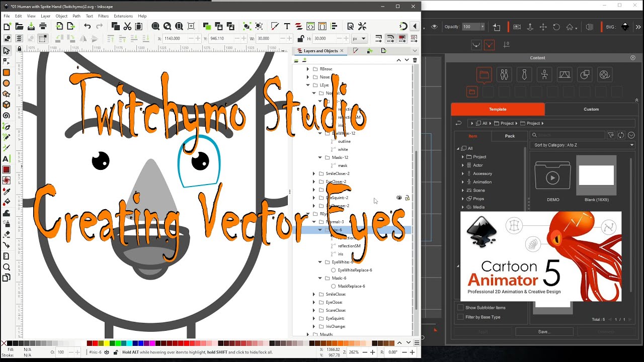Check Show Subfolder Items
Viewport: 644px width, 362px height.
[x=460, y=307]
